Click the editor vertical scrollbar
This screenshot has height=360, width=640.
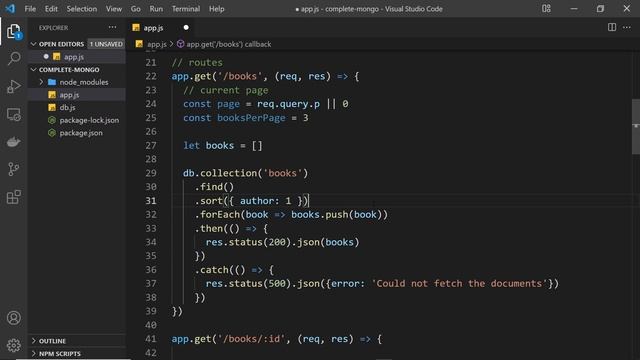point(636,127)
